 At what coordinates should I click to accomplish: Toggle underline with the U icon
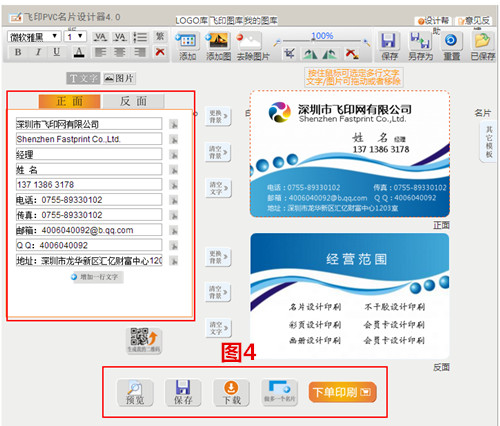click(57, 52)
